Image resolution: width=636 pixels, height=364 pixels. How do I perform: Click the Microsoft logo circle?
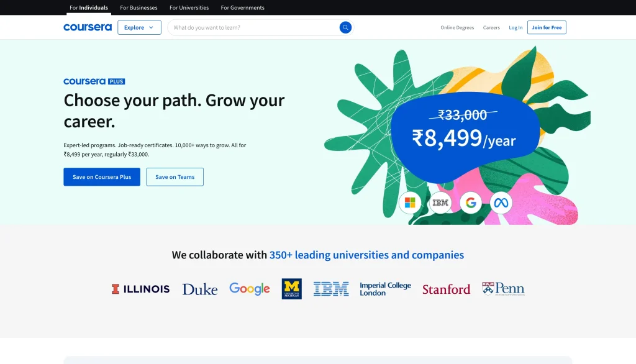coord(411,202)
